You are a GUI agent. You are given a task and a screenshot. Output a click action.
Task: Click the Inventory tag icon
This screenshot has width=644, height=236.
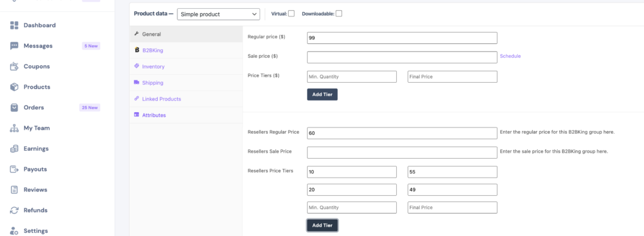[x=136, y=66]
